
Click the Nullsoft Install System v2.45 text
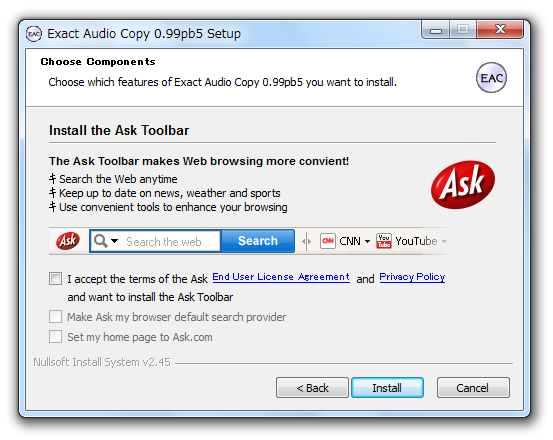click(x=102, y=362)
